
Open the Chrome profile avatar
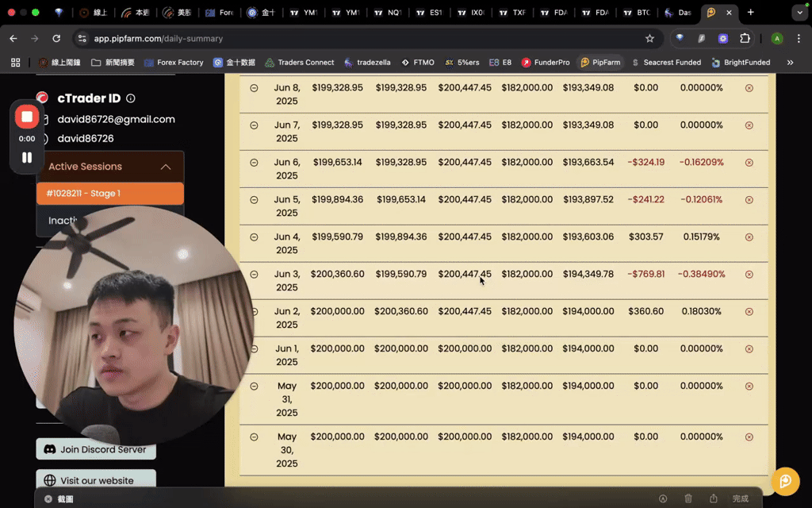tap(777, 38)
